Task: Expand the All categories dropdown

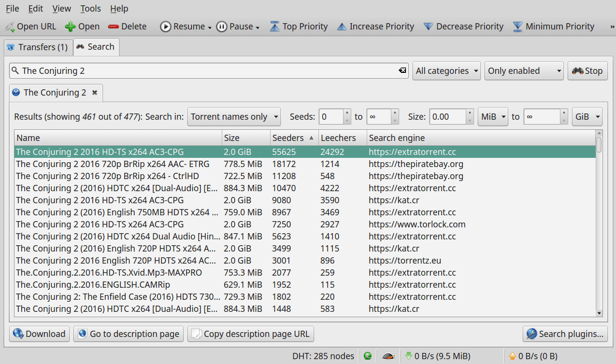Action: (446, 71)
